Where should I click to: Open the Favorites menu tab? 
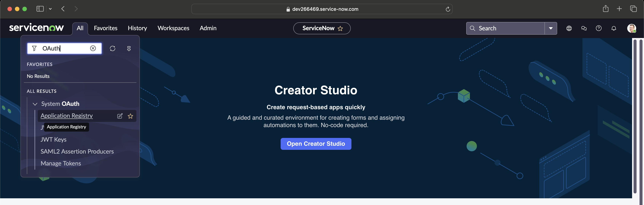(x=105, y=28)
